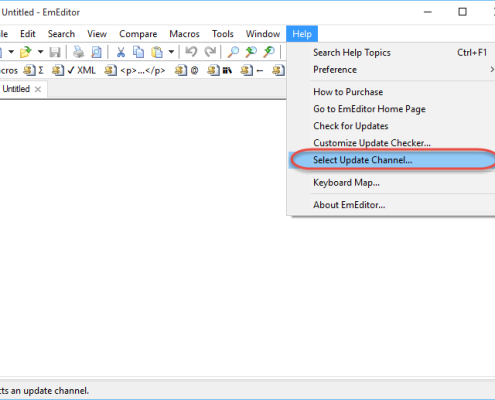Undo the last action via toolbar
Screen dimensions: 495x400
tap(191, 52)
